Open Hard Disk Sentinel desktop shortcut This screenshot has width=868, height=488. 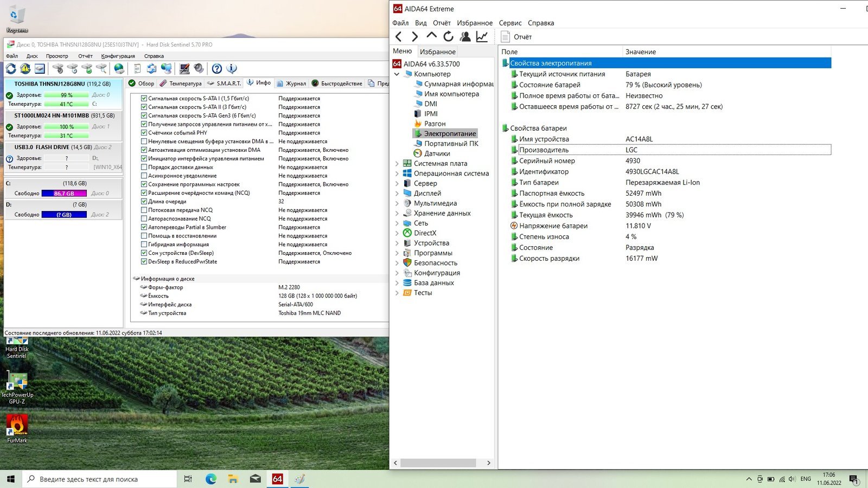pyautogui.click(x=17, y=348)
